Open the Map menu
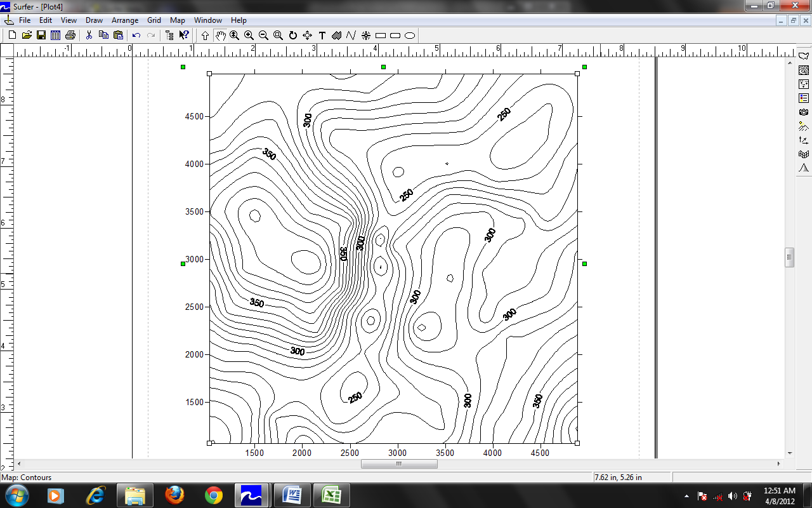Image resolution: width=812 pixels, height=508 pixels. (x=178, y=20)
